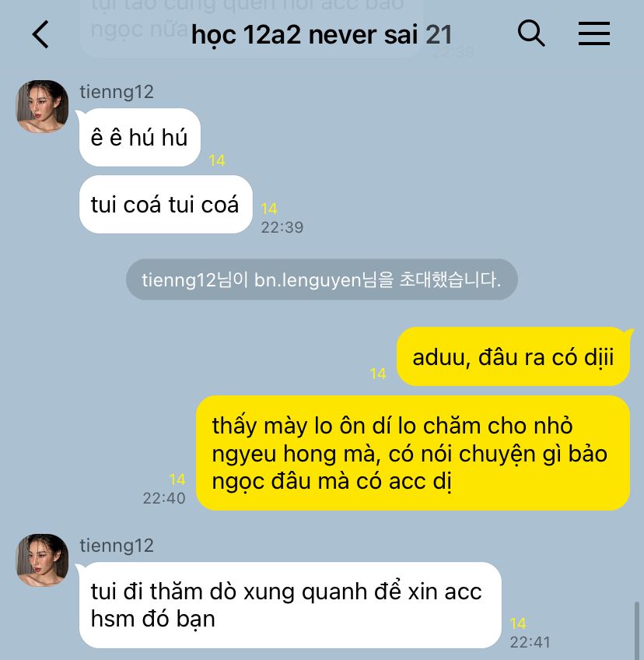Select the yellow bubble starting 'thấy mày lo ôn'
Screen dimensions: 644x660
click(x=413, y=453)
